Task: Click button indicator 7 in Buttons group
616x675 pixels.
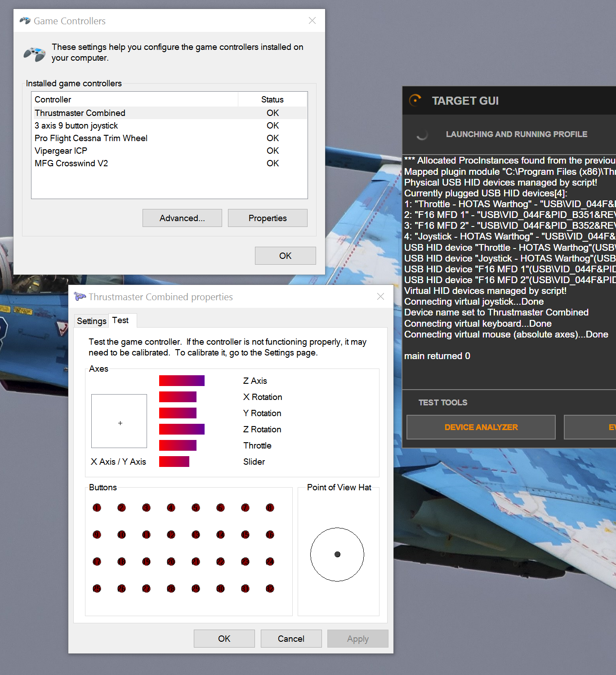Action: pos(245,508)
